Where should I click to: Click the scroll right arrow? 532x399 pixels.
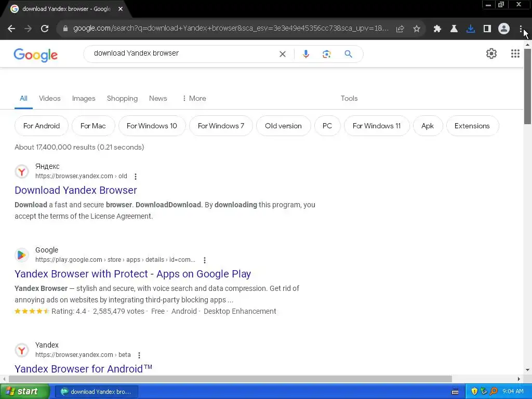coord(519,379)
